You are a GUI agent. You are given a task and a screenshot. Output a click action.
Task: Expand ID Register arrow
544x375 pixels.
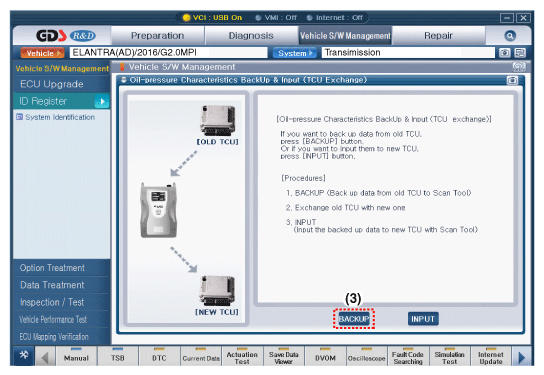tap(102, 101)
